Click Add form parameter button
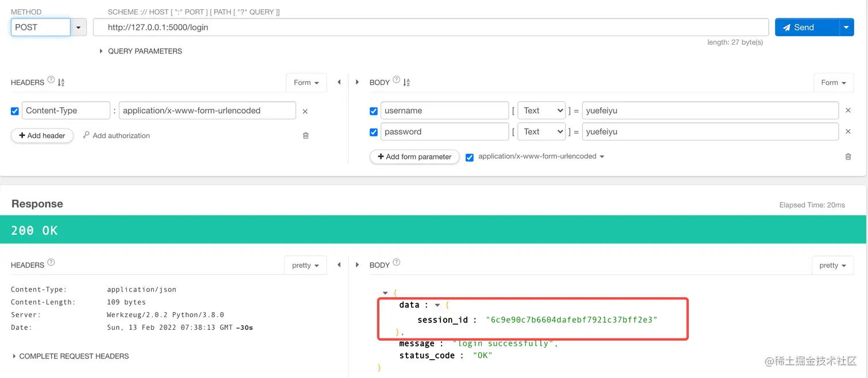The height and width of the screenshot is (378, 868). [x=414, y=157]
